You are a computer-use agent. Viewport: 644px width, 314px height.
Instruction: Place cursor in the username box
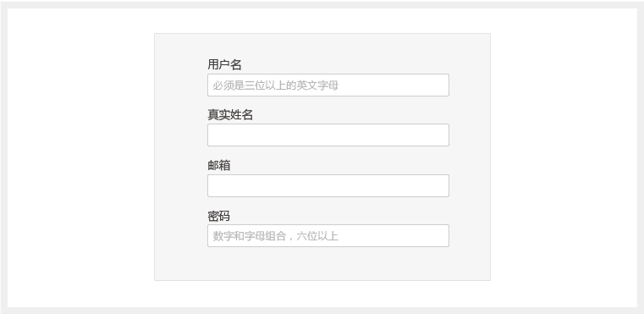click(328, 85)
